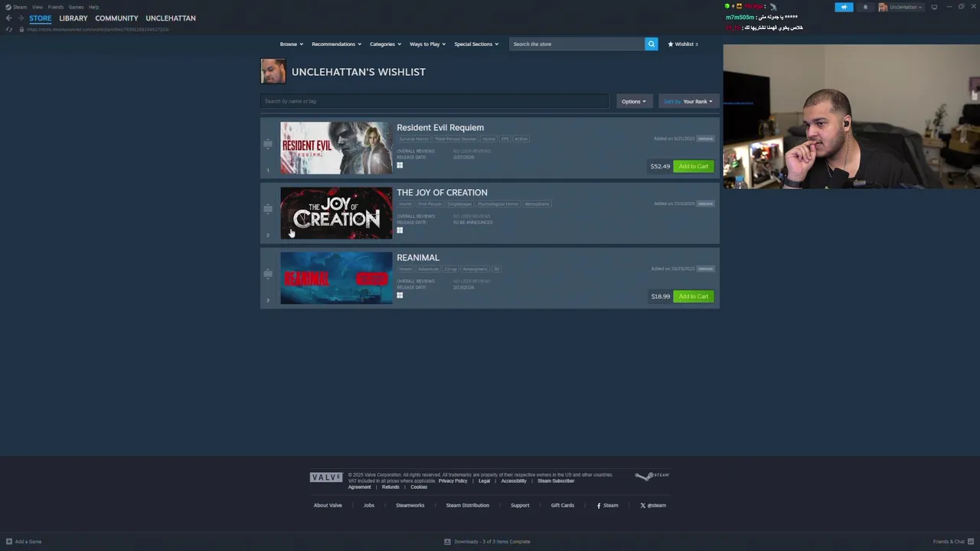Open the Support footer link

click(520, 505)
